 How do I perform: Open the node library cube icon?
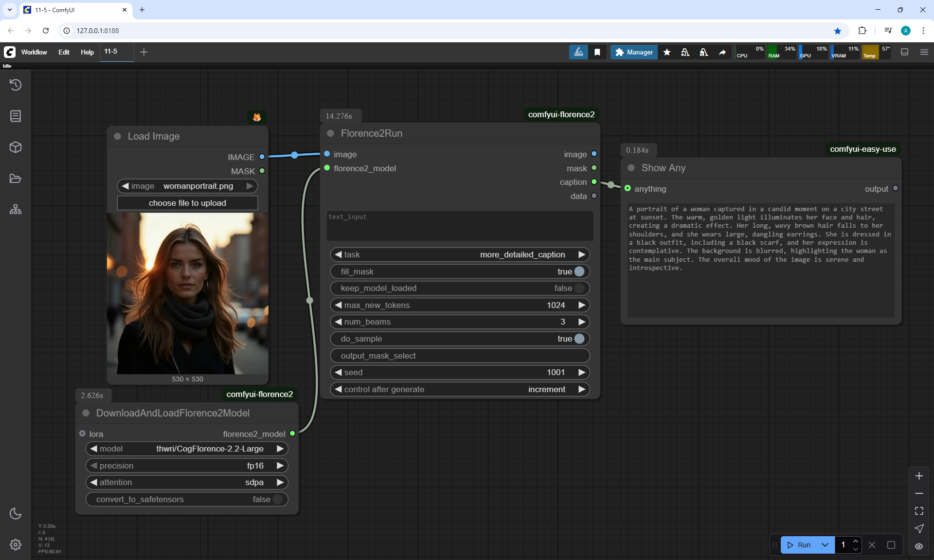pos(16,147)
